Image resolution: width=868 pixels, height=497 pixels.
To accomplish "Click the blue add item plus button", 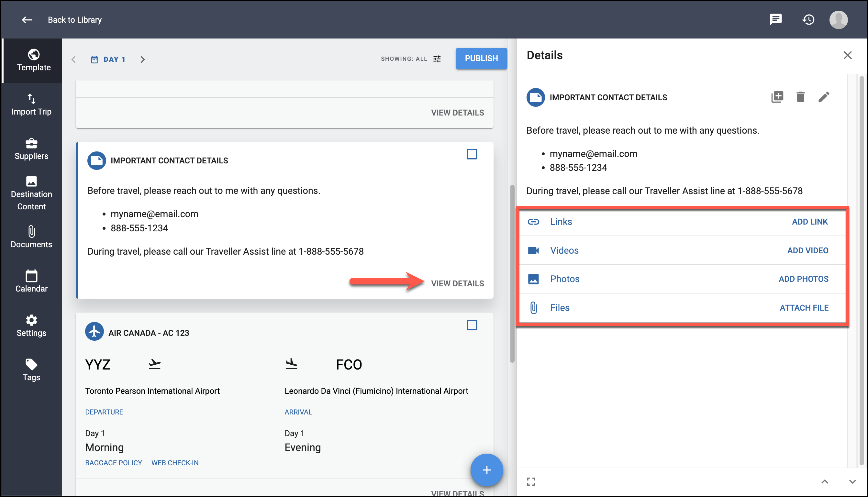I will tap(486, 470).
